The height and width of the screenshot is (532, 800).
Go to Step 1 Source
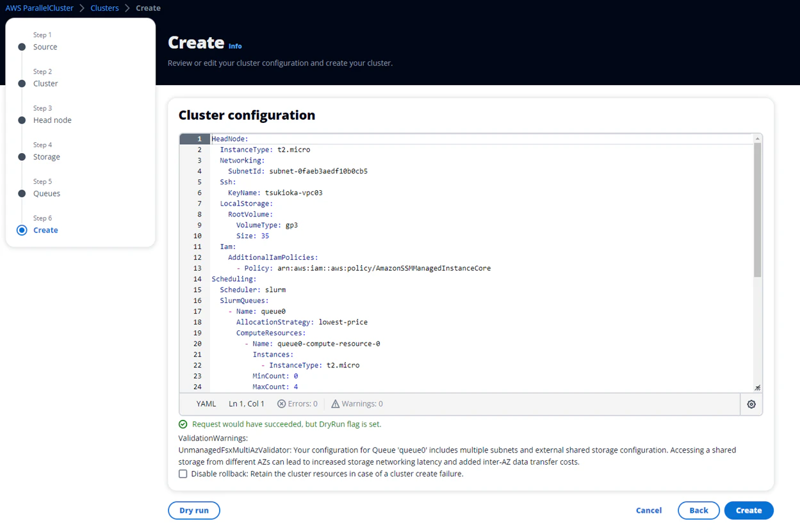(45, 47)
